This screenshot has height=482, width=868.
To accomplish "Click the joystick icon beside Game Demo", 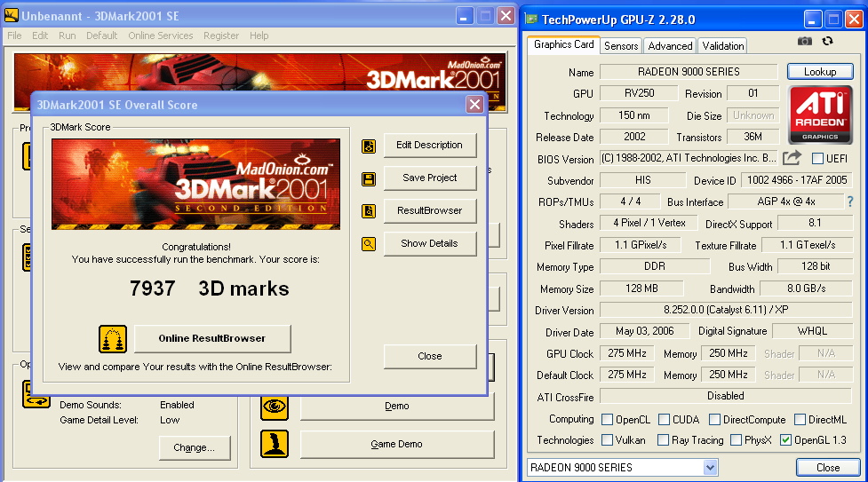I will [x=275, y=444].
